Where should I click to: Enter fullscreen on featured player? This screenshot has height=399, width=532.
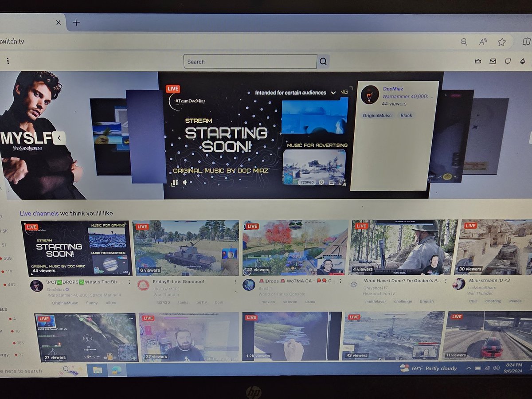[x=343, y=182]
